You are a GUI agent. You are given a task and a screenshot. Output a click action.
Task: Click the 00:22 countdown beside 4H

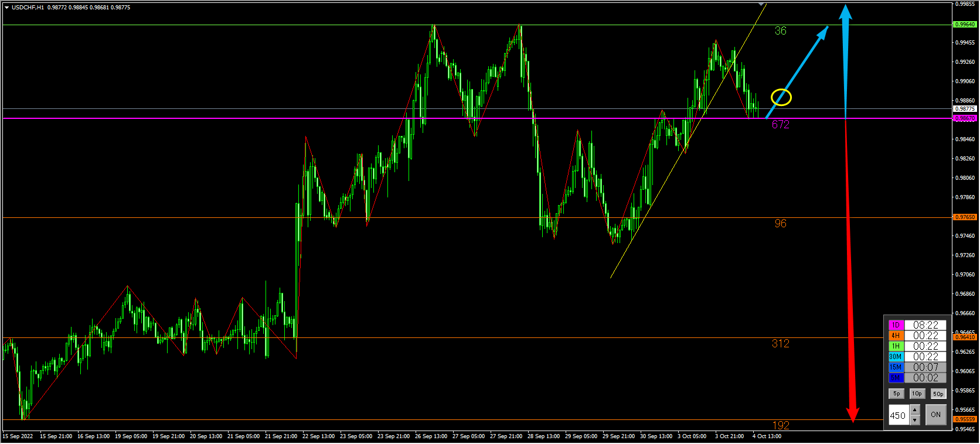925,336
